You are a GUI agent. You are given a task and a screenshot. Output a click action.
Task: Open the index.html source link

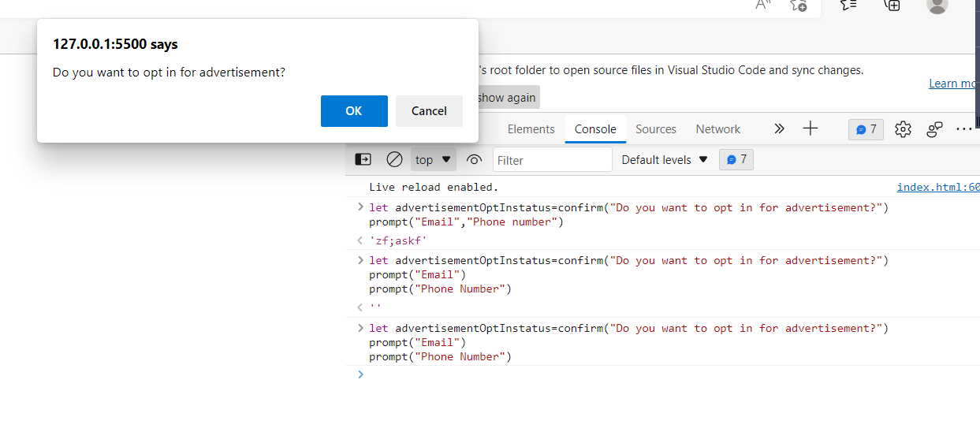pos(938,187)
